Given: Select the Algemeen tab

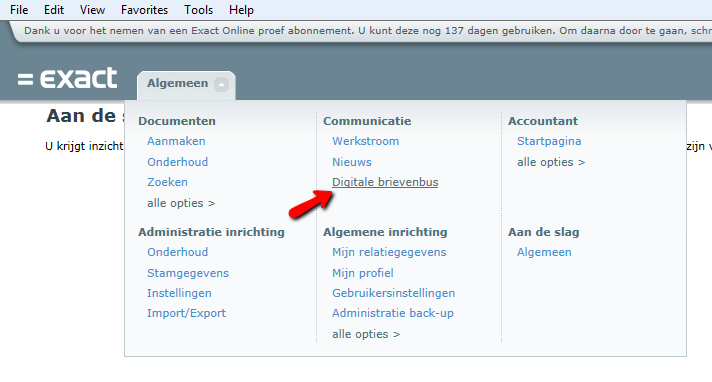Looking at the screenshot, I should [x=186, y=85].
